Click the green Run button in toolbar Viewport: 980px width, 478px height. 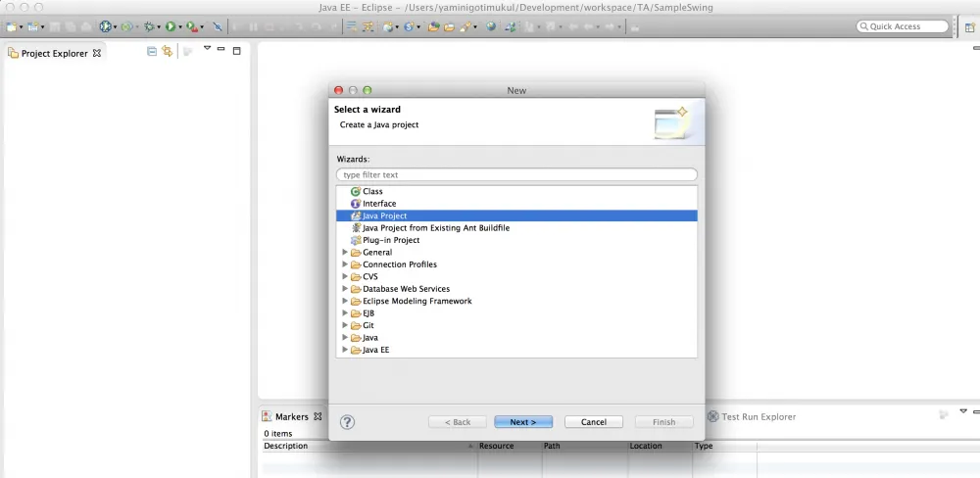tap(171, 26)
